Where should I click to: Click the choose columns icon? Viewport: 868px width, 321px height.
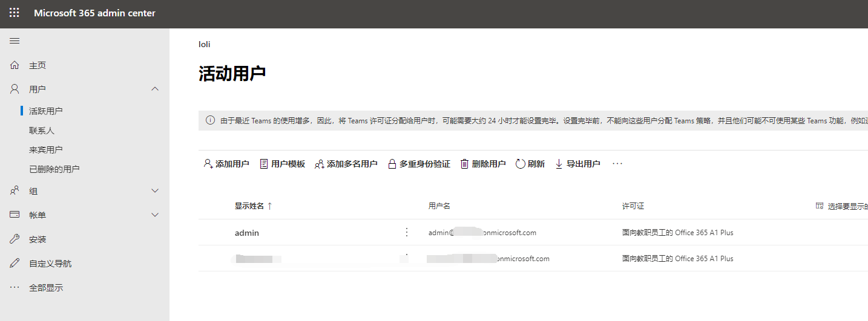pos(820,206)
